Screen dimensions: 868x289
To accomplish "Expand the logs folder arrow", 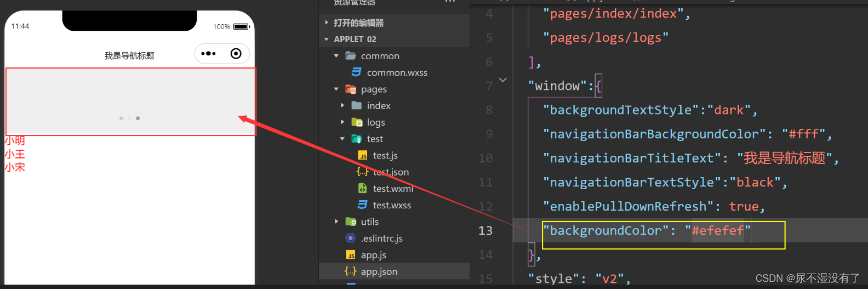I will pos(342,122).
